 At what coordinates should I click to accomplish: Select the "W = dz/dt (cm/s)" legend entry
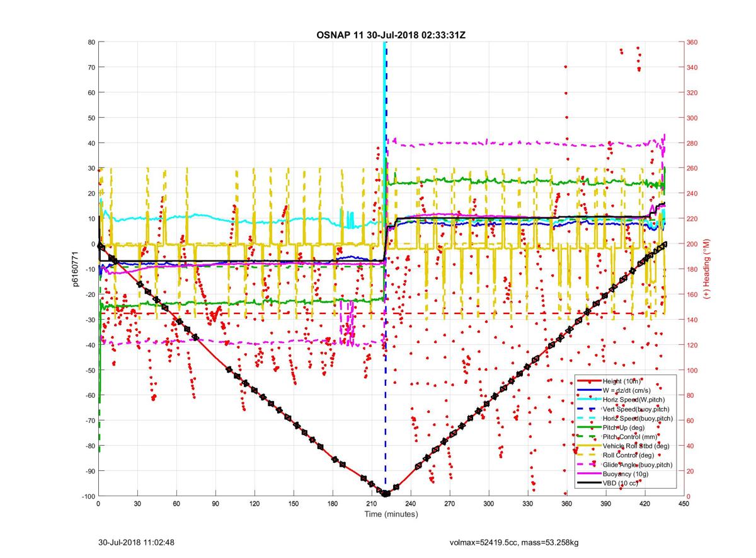tap(628, 390)
